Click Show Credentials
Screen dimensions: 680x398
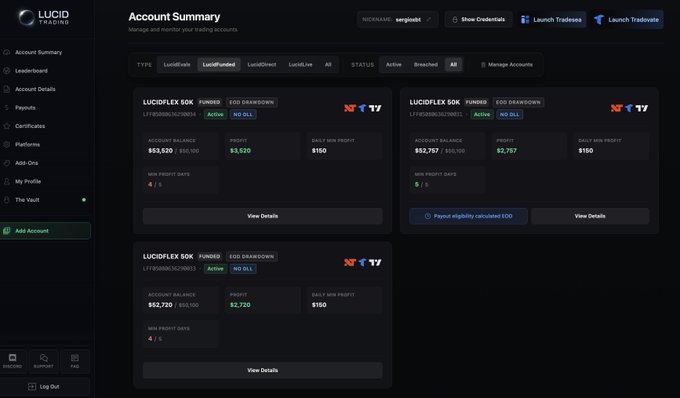[478, 20]
